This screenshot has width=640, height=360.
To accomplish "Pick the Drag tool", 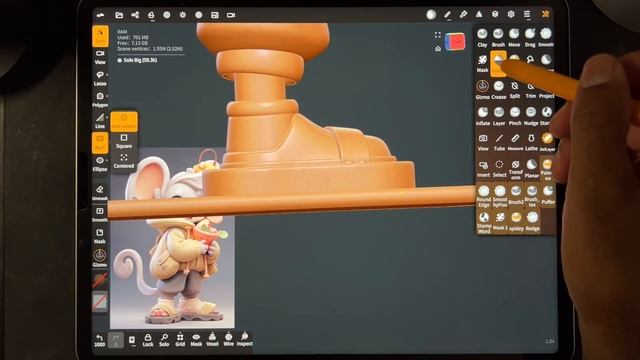I will pos(530,38).
